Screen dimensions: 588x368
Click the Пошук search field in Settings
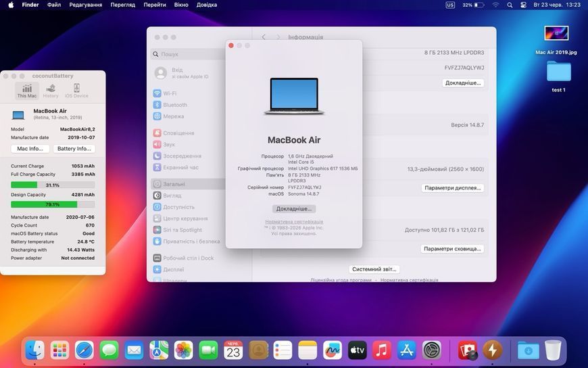tap(189, 54)
